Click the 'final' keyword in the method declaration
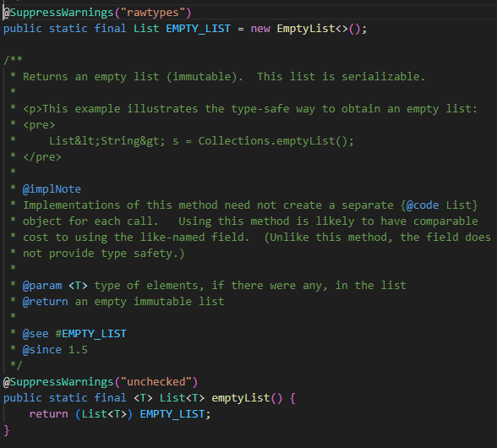 click(x=110, y=397)
